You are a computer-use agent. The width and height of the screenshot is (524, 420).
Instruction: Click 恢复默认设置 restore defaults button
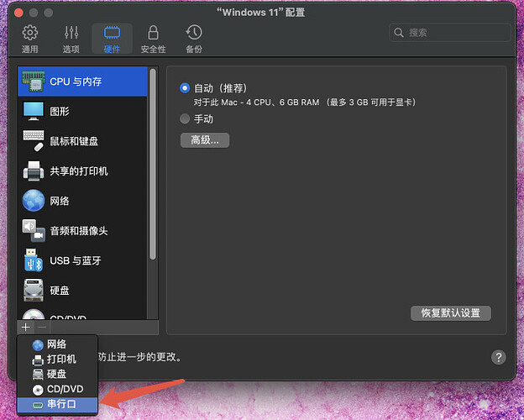(x=450, y=313)
